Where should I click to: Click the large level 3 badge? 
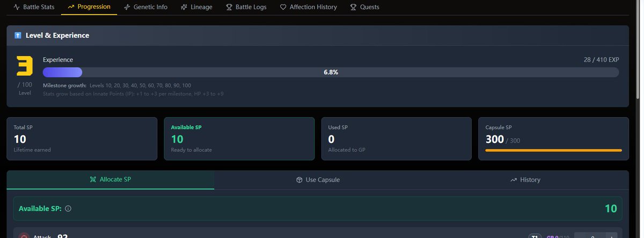coord(25,66)
